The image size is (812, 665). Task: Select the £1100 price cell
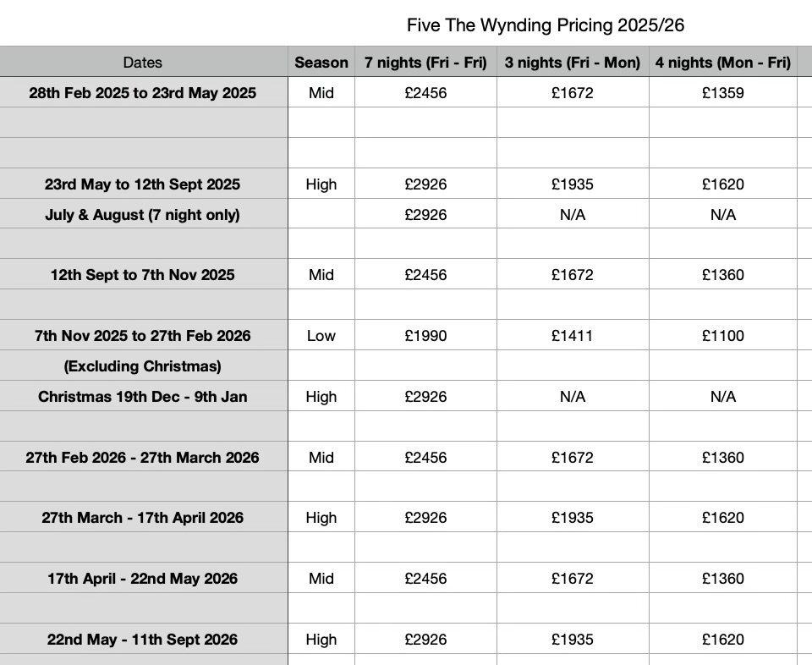click(x=723, y=336)
